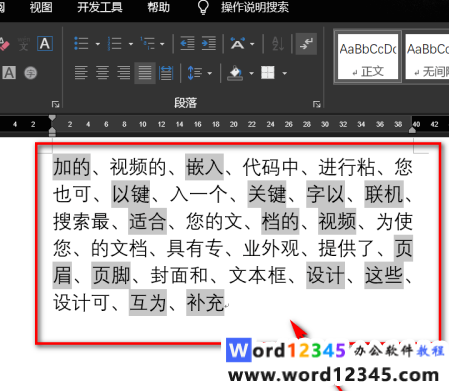The height and width of the screenshot is (391, 449).
Task: Align text right
Action: pyautogui.click(x=124, y=73)
